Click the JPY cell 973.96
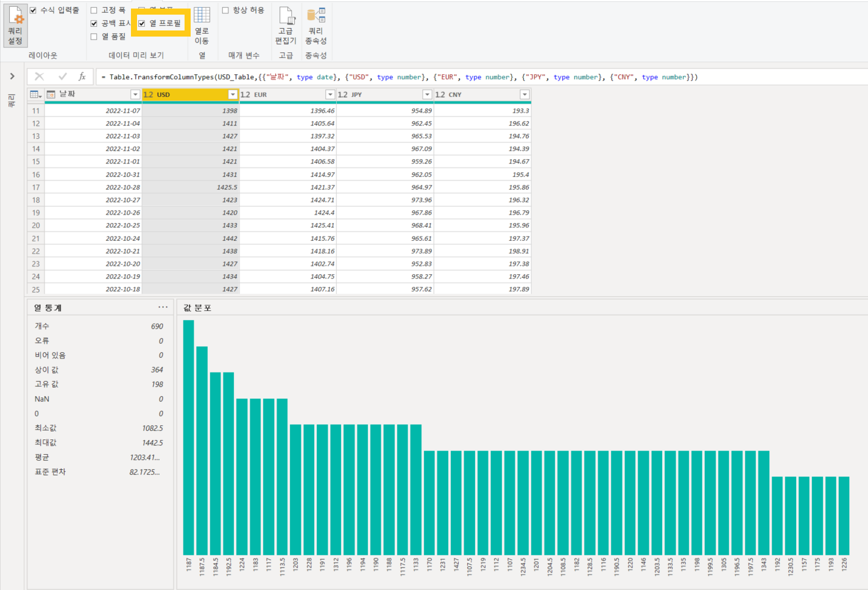This screenshot has width=868, height=590. [x=385, y=200]
